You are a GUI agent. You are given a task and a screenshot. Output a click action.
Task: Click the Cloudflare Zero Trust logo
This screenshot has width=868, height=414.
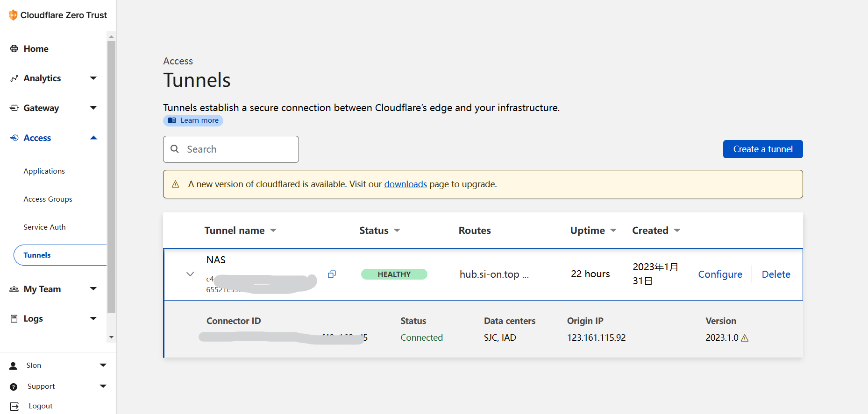pyautogui.click(x=13, y=15)
